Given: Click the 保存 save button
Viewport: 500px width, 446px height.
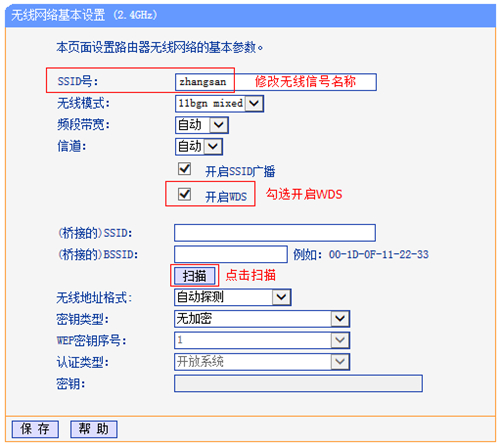Looking at the screenshot, I should pos(35,429).
